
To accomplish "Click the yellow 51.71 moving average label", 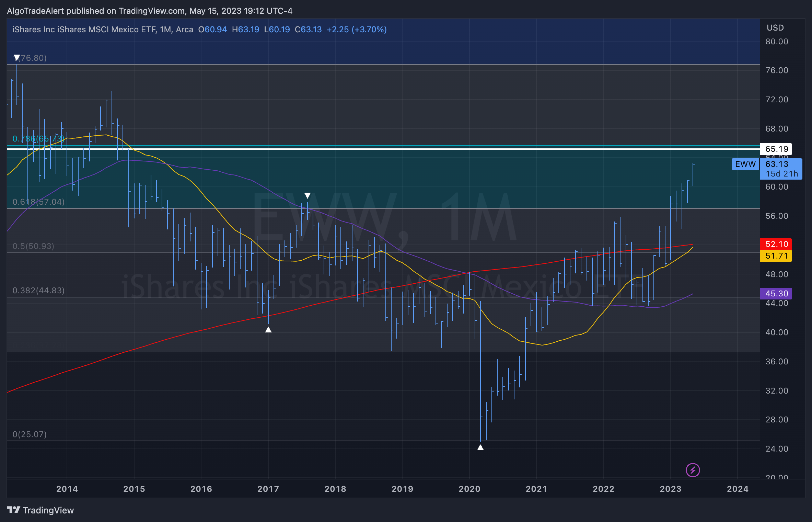I will [776, 256].
